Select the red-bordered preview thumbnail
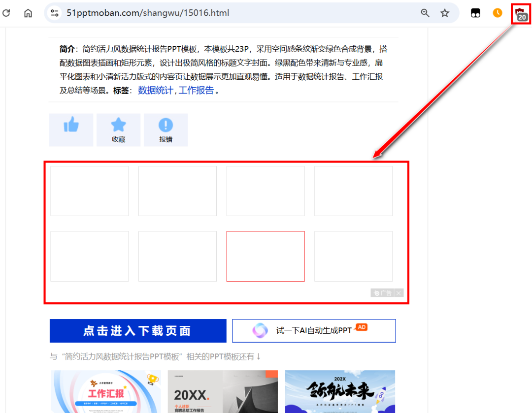 266,256
